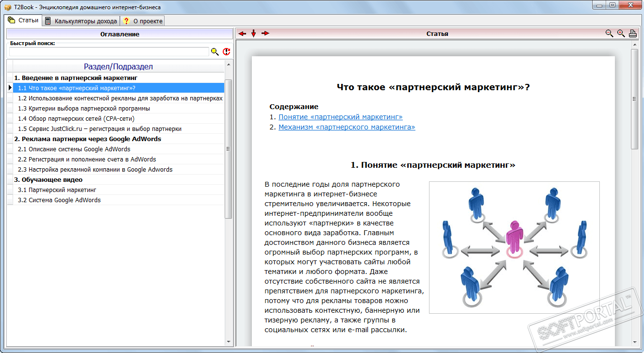Click the magnifier search icon beside quick search

(215, 51)
